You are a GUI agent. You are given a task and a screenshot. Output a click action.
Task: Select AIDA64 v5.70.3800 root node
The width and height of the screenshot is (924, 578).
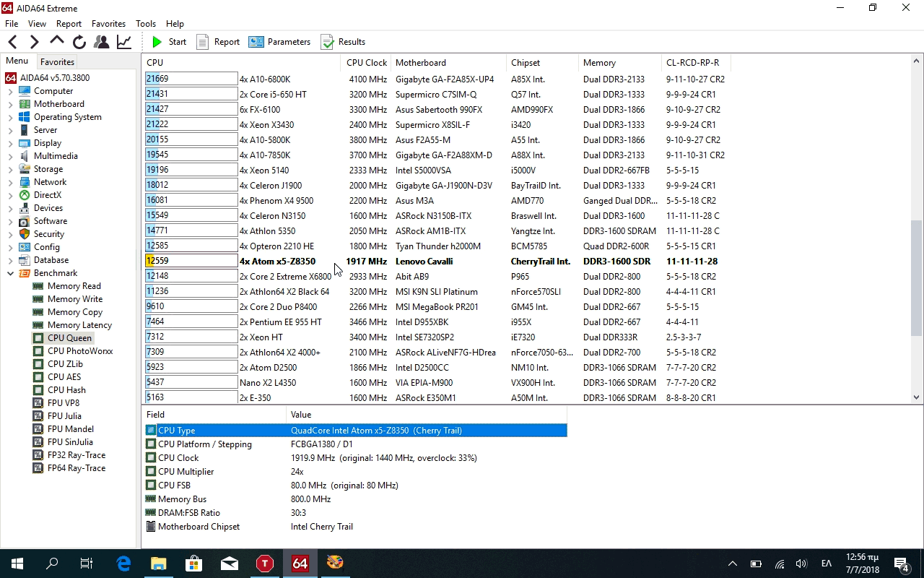(x=55, y=78)
